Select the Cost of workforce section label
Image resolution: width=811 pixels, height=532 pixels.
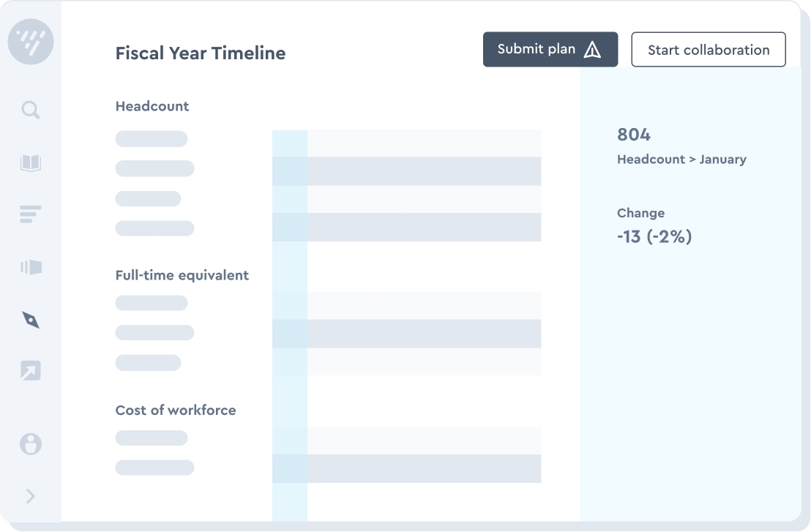click(x=175, y=410)
